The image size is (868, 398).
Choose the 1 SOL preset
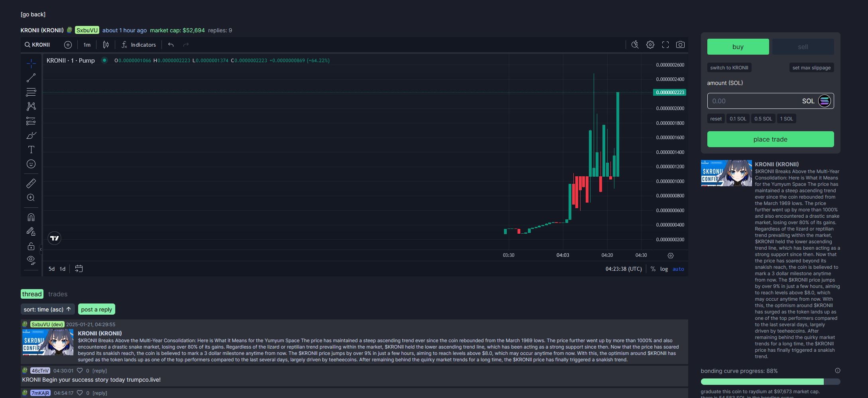click(787, 119)
